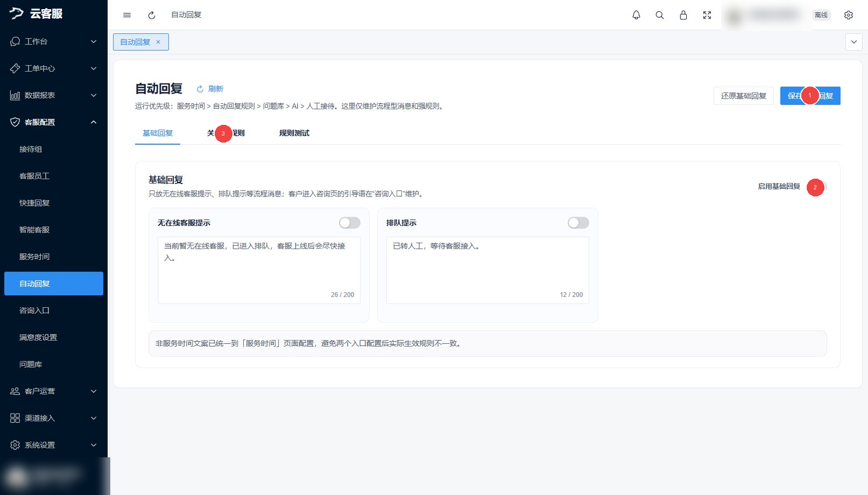The width and height of the screenshot is (868, 495).
Task: Open 智能客服 in the sidebar
Action: [54, 230]
